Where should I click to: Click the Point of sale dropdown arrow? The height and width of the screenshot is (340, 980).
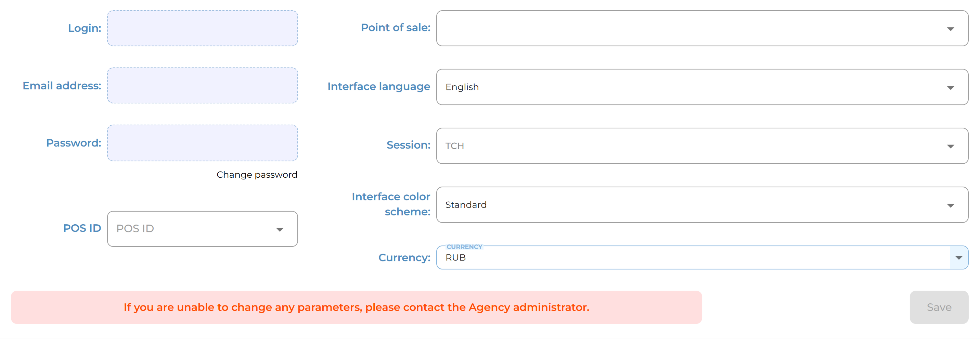coord(950,29)
